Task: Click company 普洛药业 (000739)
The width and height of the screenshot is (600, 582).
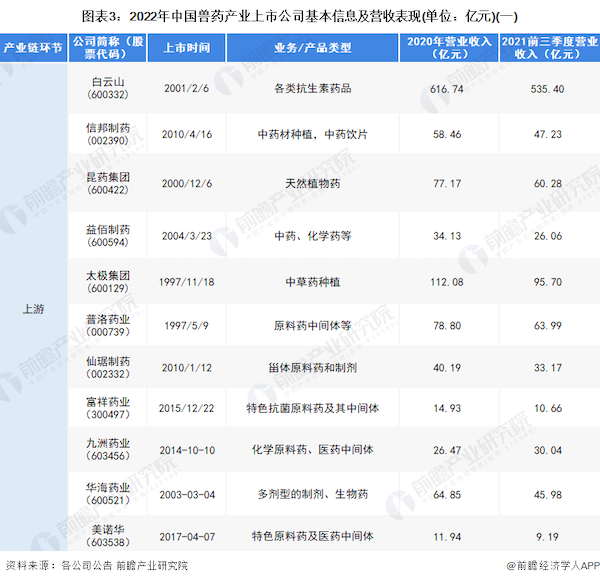Action: [x=108, y=326]
